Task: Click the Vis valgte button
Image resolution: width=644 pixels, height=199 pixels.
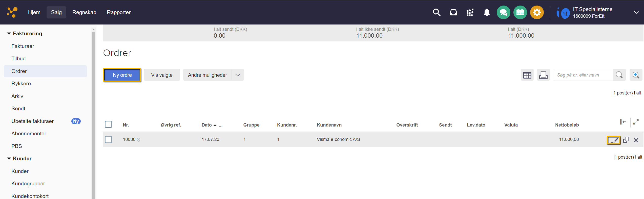Action: coord(162,75)
